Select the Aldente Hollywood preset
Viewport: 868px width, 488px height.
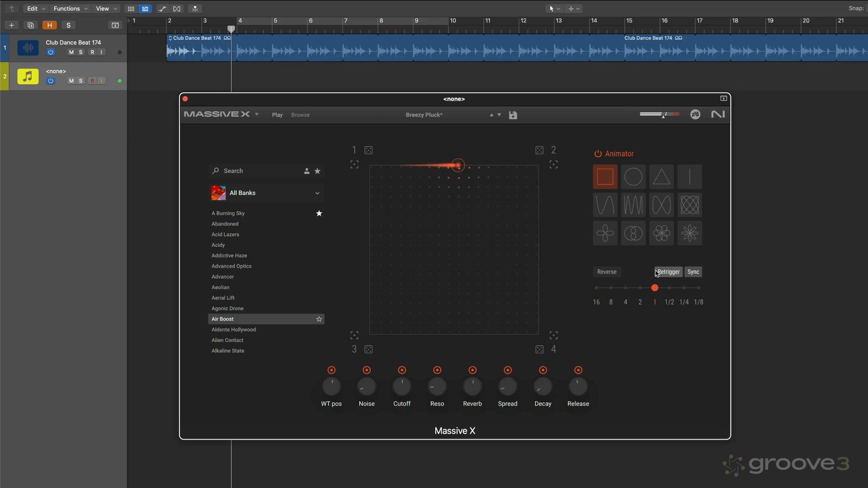pos(234,329)
